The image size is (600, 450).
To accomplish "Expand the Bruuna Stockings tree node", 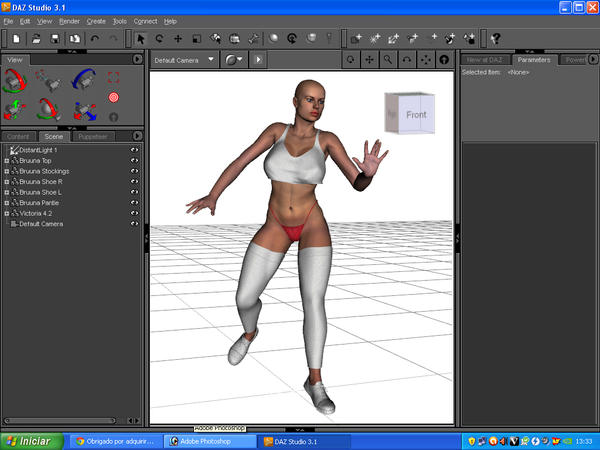I will click(x=7, y=171).
